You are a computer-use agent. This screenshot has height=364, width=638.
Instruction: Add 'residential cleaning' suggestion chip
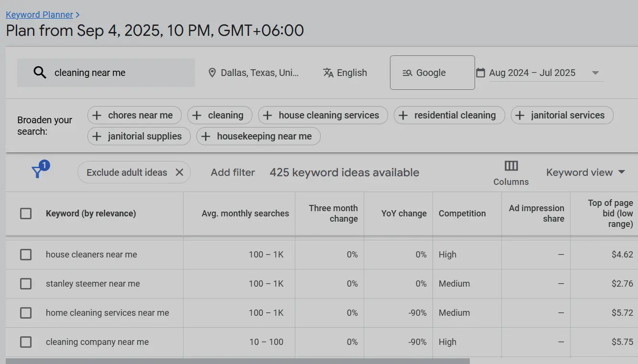pyautogui.click(x=449, y=115)
